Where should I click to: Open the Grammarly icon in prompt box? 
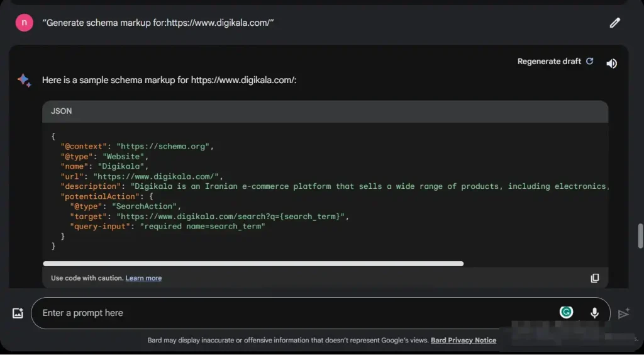click(x=567, y=312)
